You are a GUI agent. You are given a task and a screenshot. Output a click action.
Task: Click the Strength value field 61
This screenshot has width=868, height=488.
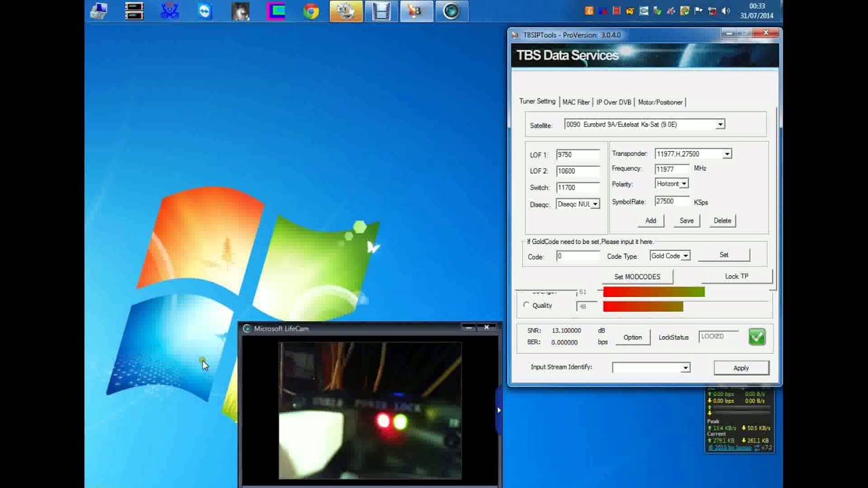point(587,292)
